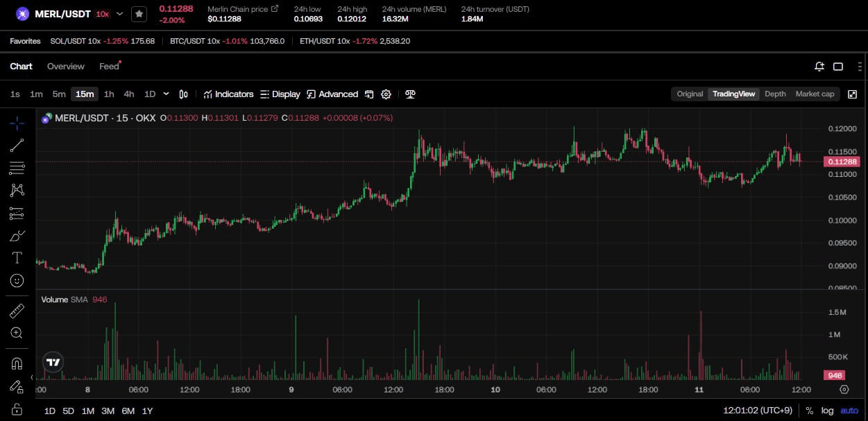The image size is (868, 421).
Task: Select the 4h timeframe
Action: click(x=129, y=94)
